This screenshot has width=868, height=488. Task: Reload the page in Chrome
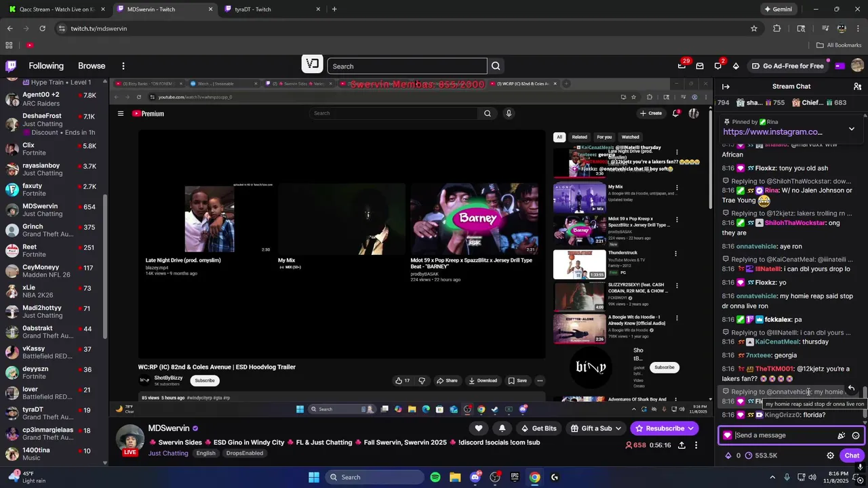click(x=42, y=28)
